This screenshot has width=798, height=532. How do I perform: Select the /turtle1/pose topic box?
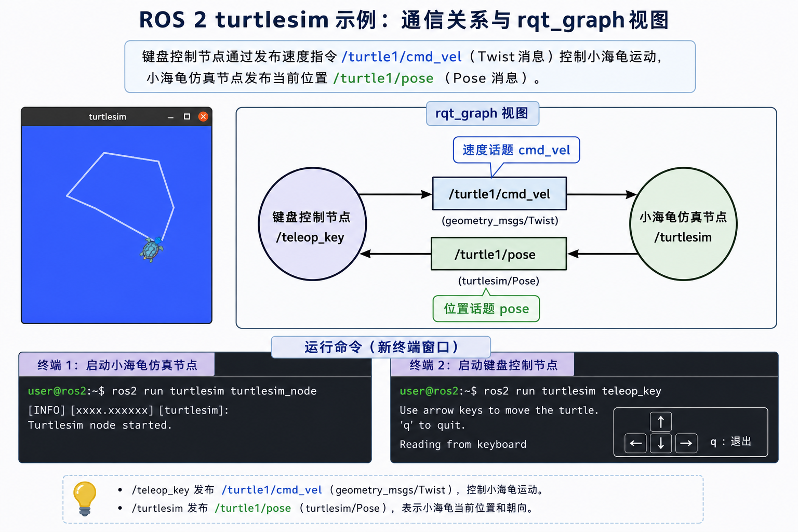pyautogui.click(x=499, y=254)
